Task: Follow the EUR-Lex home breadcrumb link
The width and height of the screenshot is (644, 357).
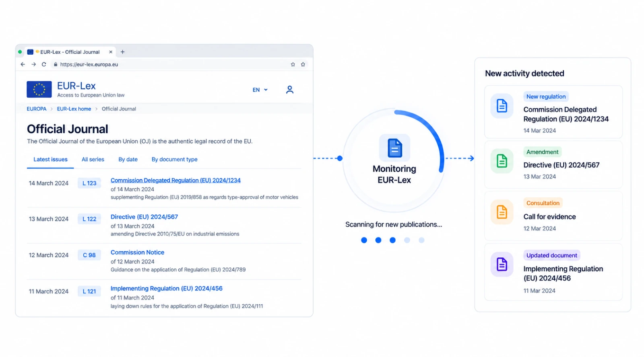Action: pyautogui.click(x=74, y=109)
